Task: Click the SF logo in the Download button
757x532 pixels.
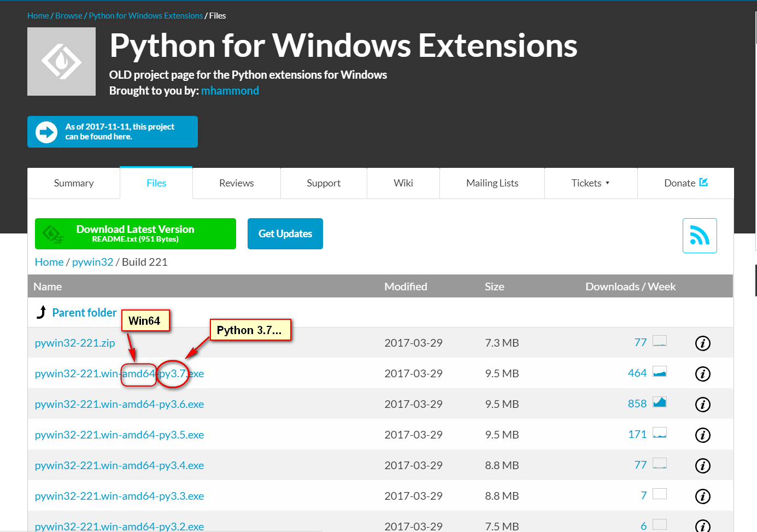Action: pos(53,235)
